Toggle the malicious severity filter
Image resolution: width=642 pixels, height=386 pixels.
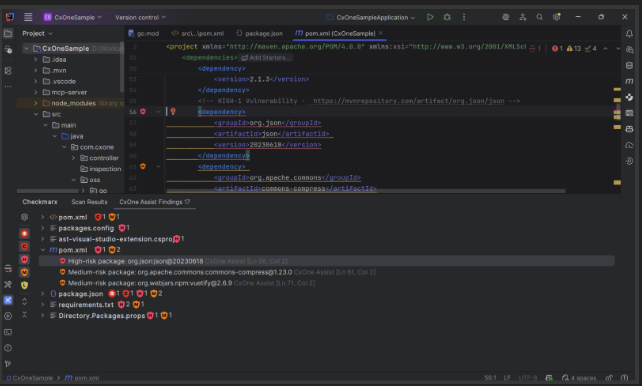(25, 233)
